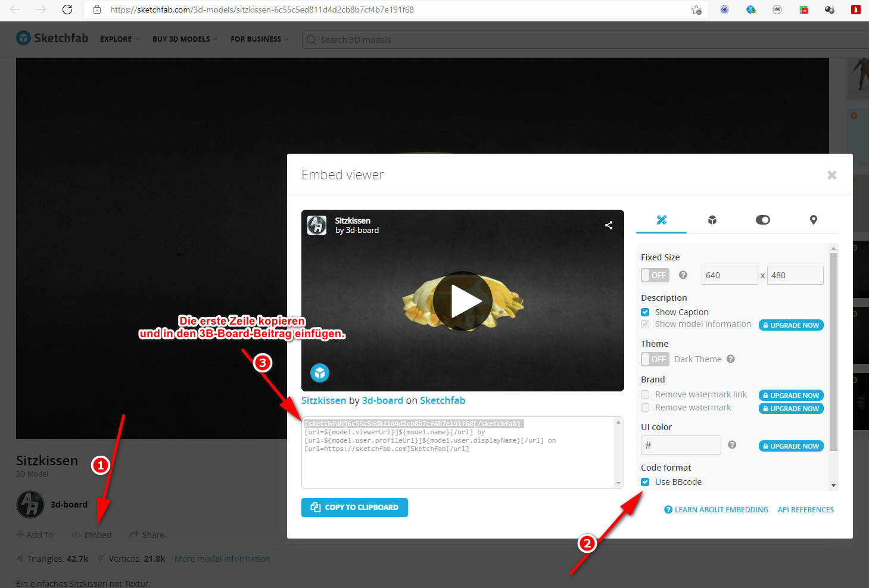Click the 3d-board author name
Viewport: 869px width, 588px height.
[x=69, y=505]
